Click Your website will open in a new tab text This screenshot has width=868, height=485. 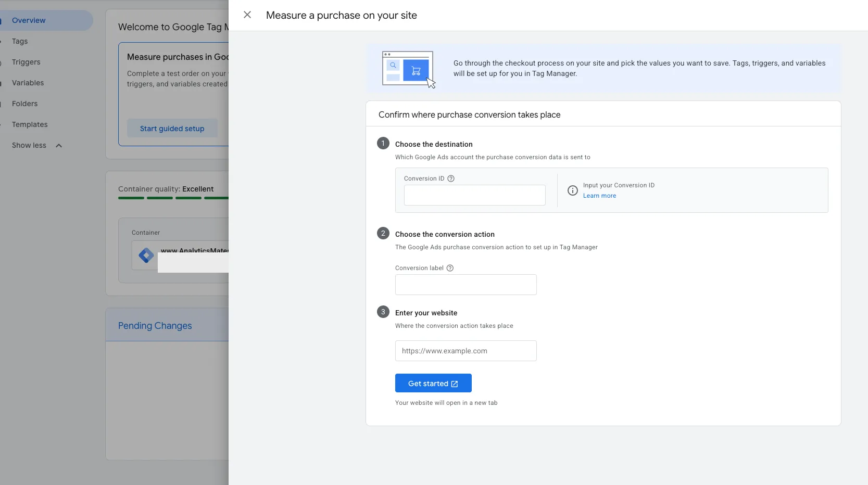click(x=446, y=403)
